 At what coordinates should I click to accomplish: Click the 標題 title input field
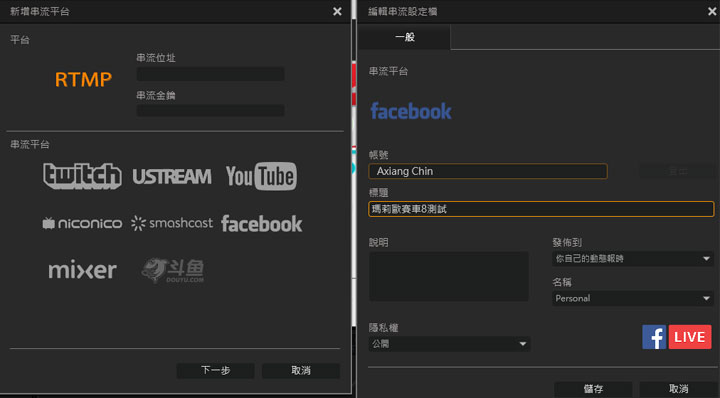(x=541, y=209)
